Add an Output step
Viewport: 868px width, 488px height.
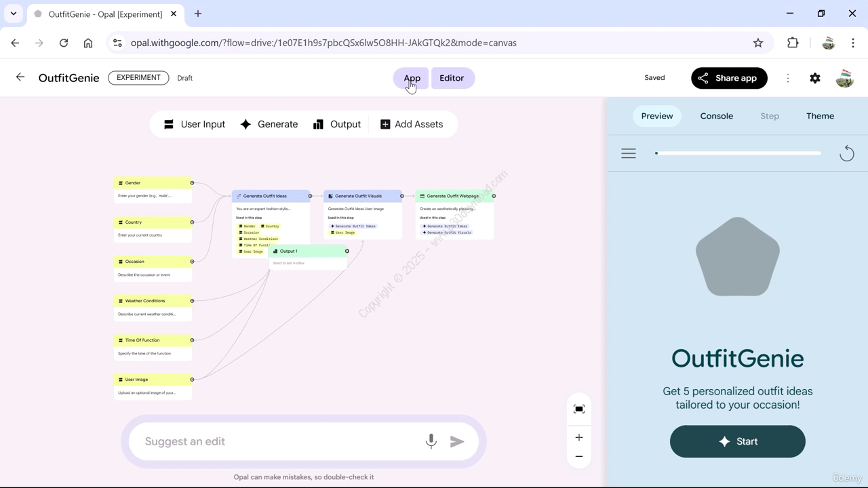pyautogui.click(x=337, y=124)
